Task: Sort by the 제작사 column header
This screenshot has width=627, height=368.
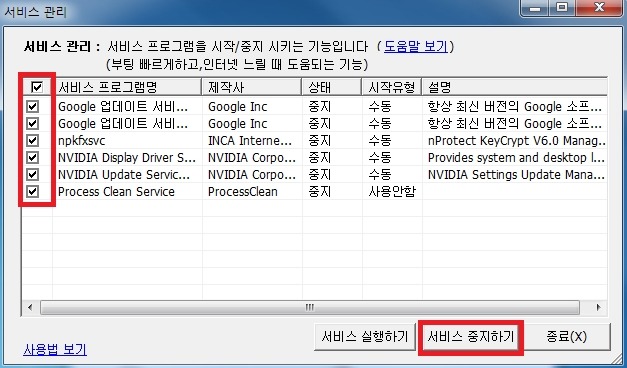Action: click(x=252, y=87)
